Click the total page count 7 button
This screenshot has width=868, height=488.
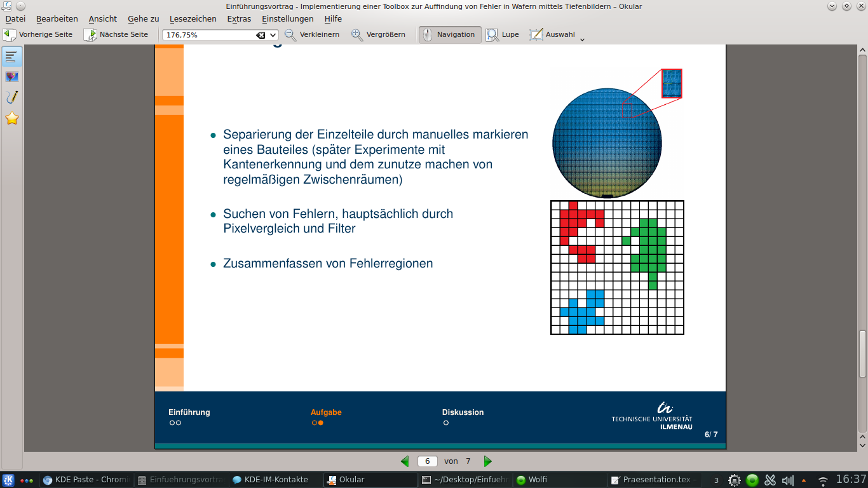pos(468,461)
